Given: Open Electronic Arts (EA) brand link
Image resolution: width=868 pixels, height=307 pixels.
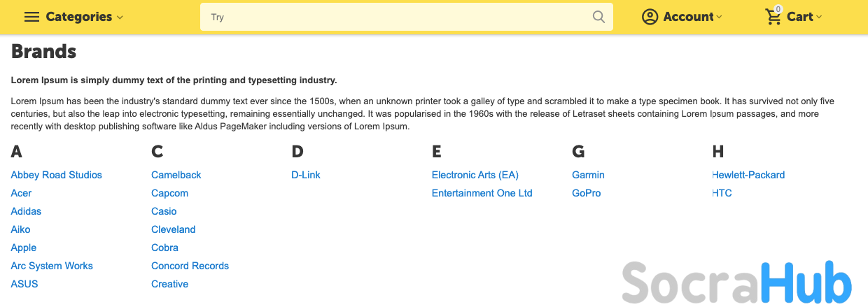Looking at the screenshot, I should tap(475, 175).
